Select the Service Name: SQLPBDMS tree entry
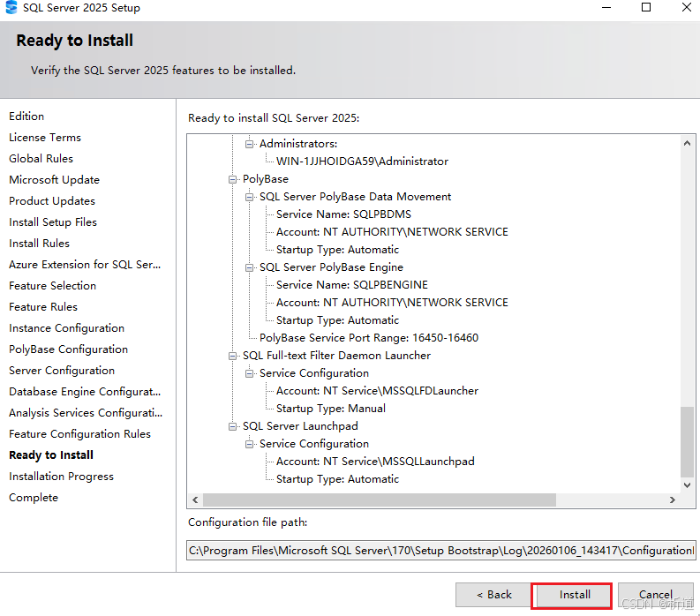This screenshot has height=616, width=700. click(343, 214)
